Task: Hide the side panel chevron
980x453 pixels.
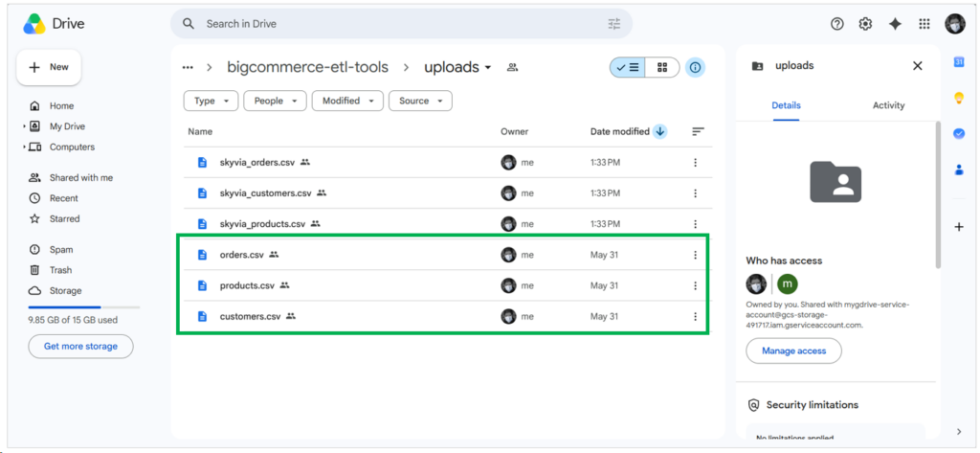Action: [959, 431]
